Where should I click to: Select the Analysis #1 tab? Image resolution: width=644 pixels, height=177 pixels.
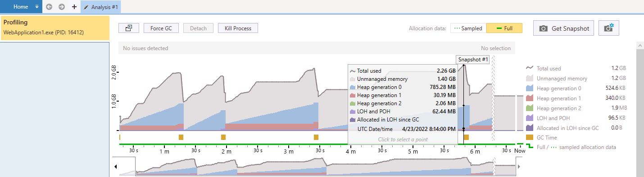pos(101,7)
